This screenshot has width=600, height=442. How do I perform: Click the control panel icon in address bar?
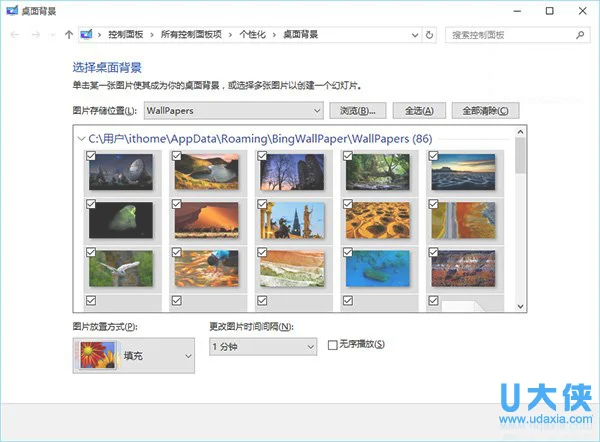86,35
